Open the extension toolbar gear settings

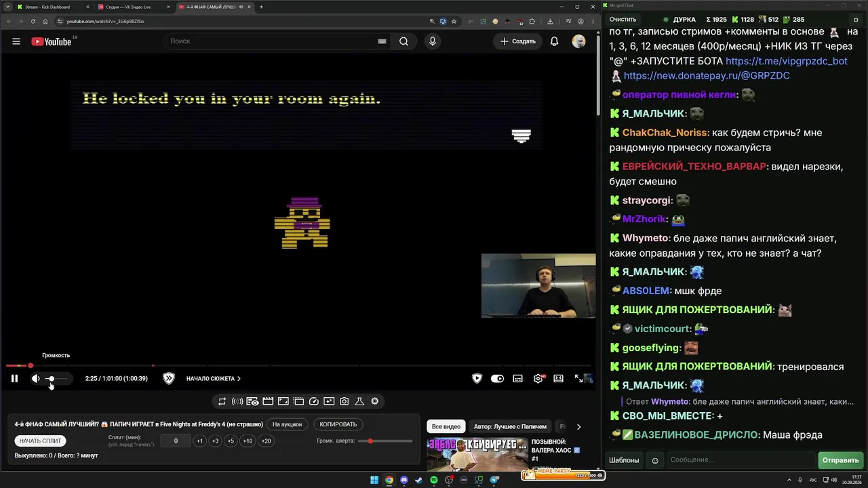tap(374, 401)
